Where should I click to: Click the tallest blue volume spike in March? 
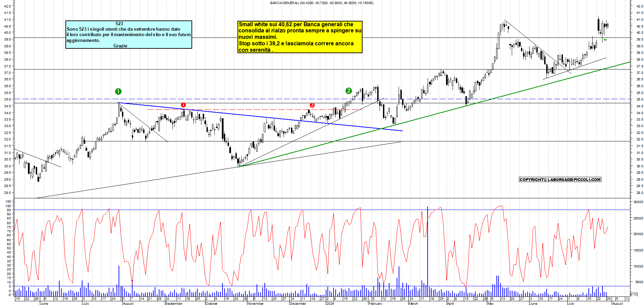point(427,251)
